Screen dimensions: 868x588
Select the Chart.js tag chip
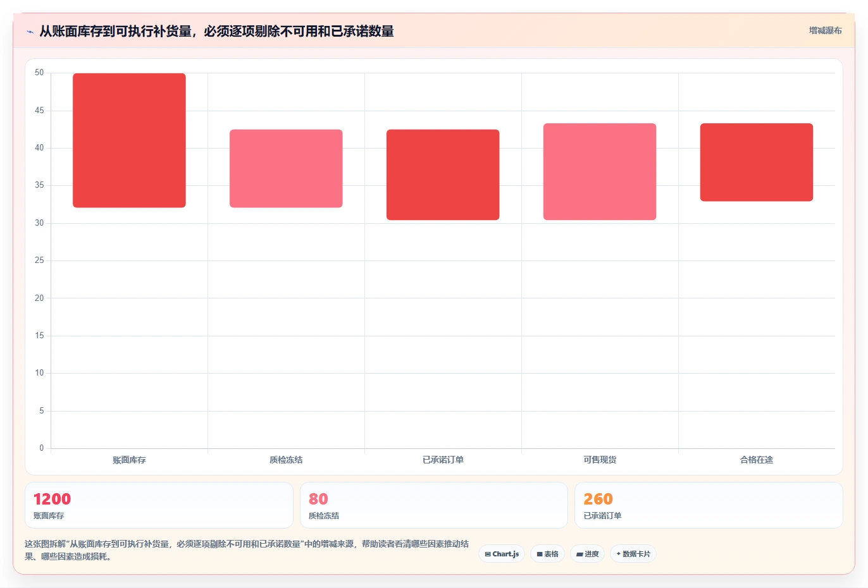click(x=502, y=554)
